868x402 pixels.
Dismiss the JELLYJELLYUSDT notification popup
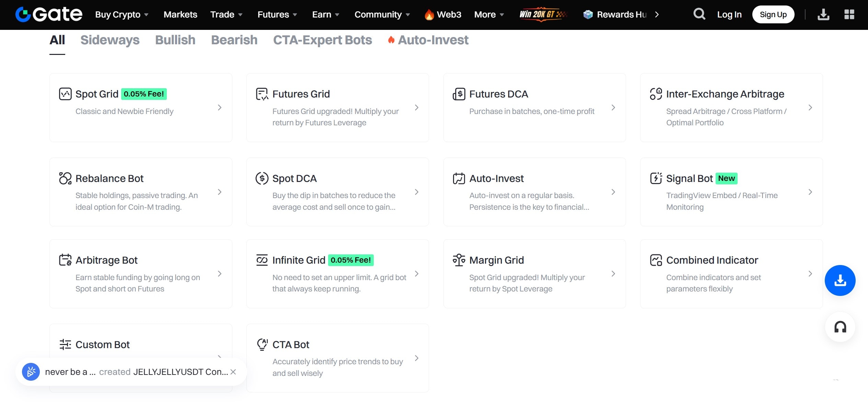tap(233, 372)
